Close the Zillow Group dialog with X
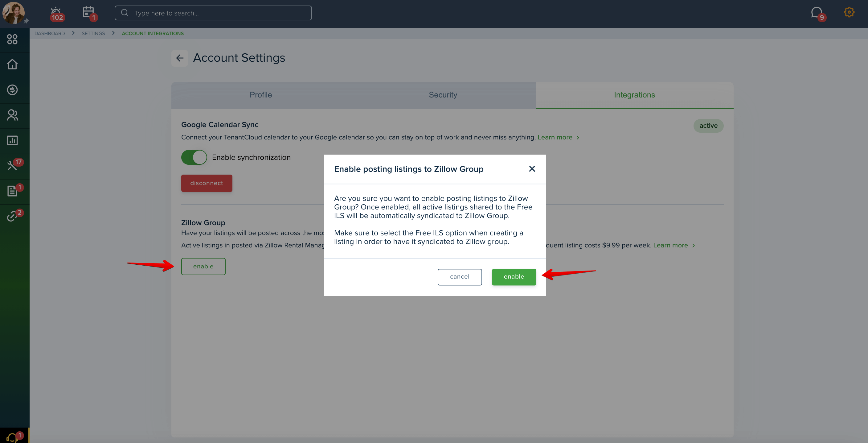The image size is (868, 443). pyautogui.click(x=532, y=169)
